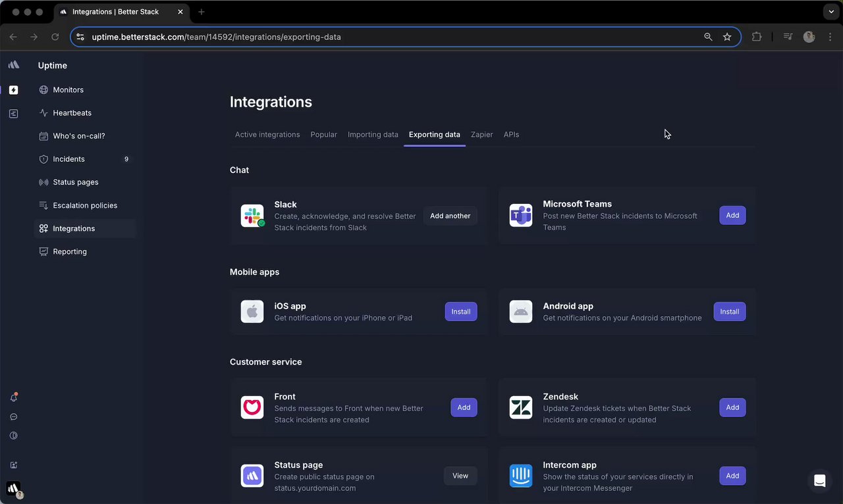Reload the page with the refresh icon
Image resolution: width=843 pixels, height=504 pixels.
[55, 37]
